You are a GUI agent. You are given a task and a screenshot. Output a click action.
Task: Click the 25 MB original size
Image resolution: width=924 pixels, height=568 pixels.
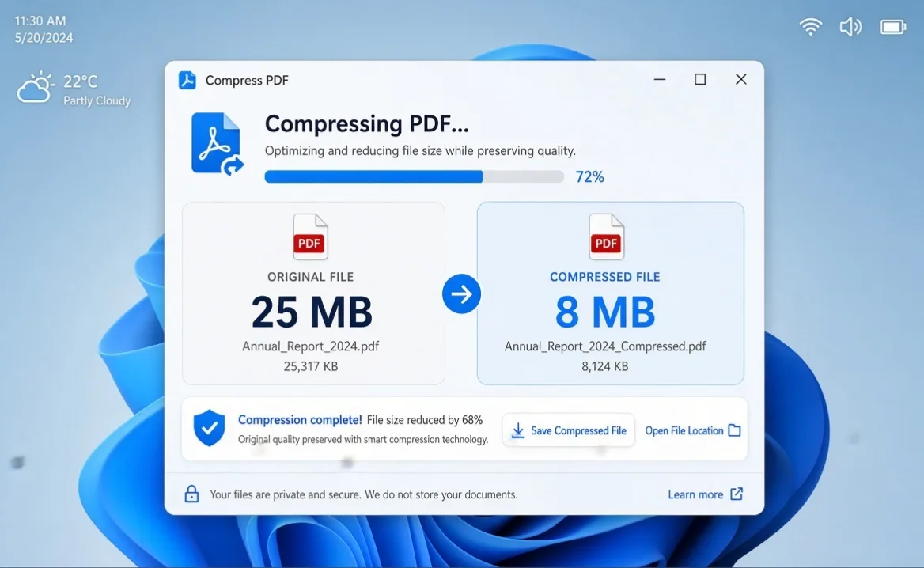[312, 312]
